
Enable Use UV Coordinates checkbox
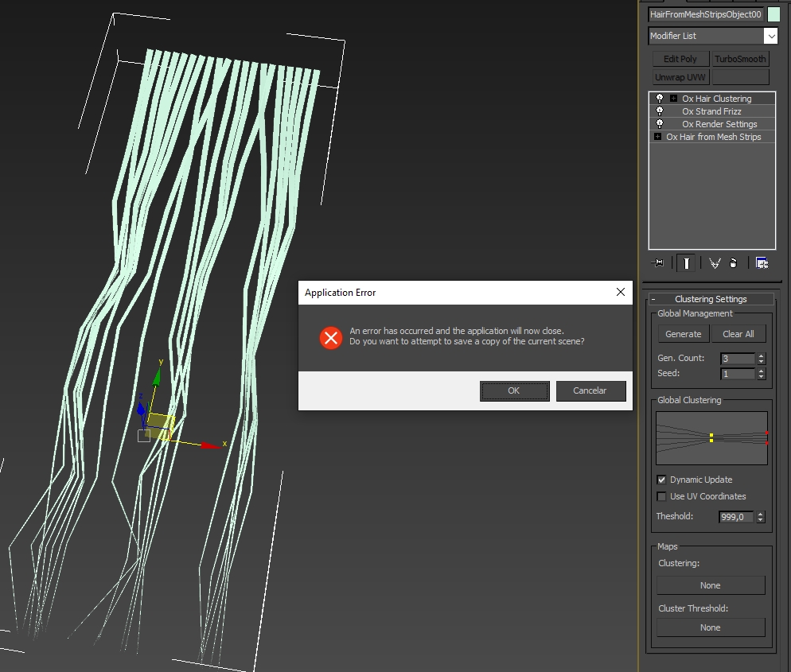(x=661, y=496)
